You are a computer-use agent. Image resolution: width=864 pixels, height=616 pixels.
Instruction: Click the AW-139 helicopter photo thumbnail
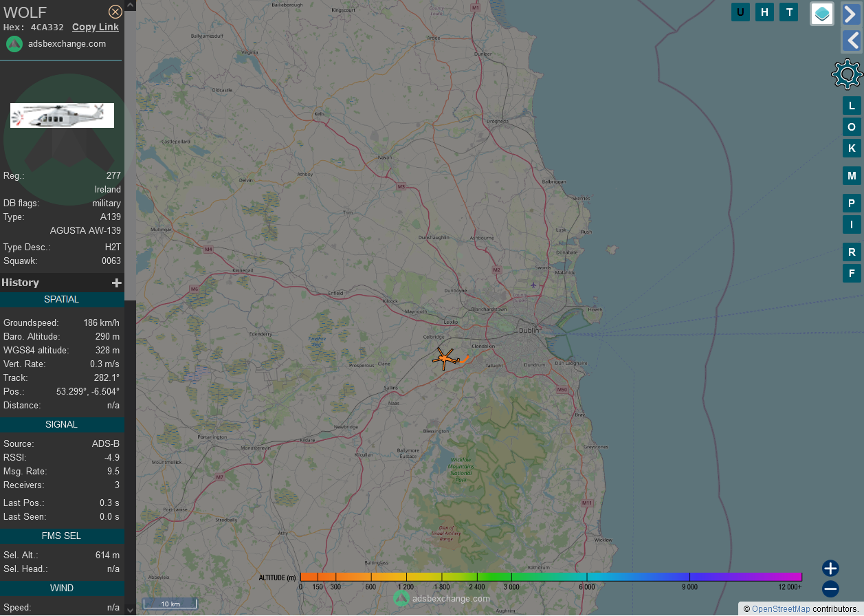coord(62,115)
